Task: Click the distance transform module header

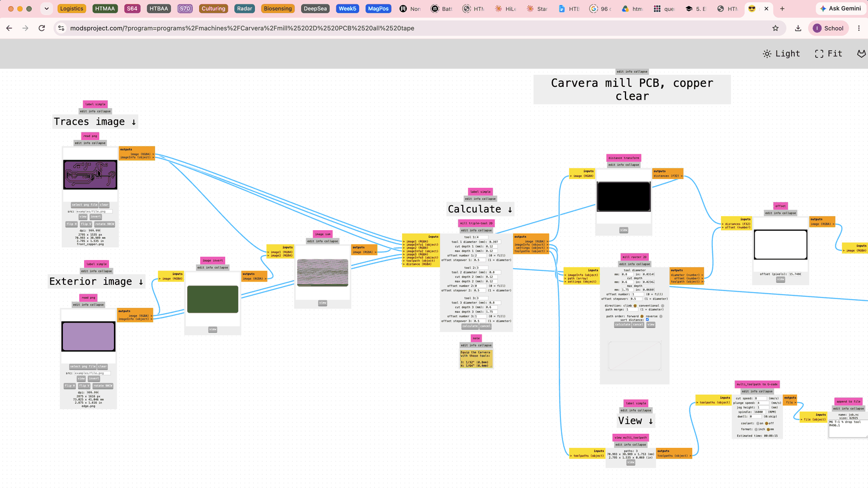Action: pyautogui.click(x=624, y=158)
